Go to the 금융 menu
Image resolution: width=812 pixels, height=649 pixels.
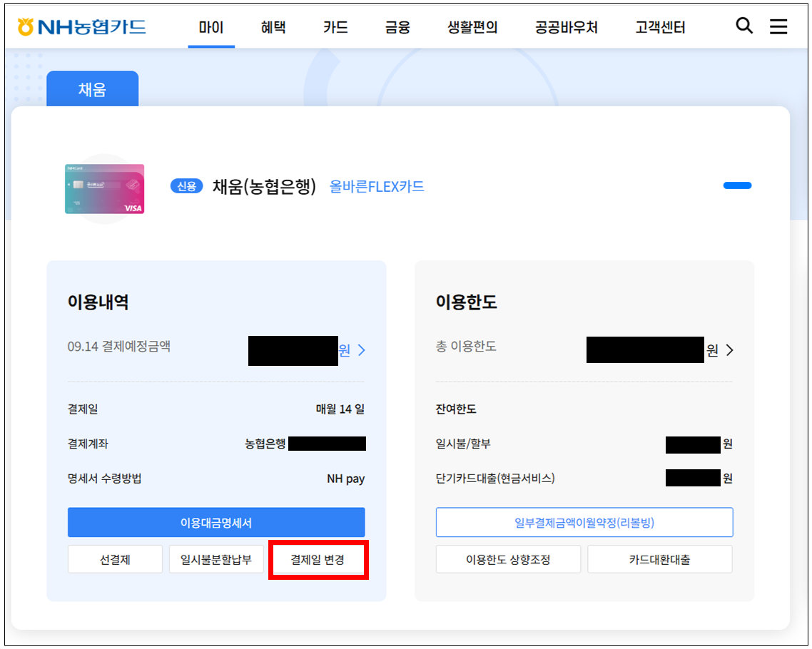(397, 28)
